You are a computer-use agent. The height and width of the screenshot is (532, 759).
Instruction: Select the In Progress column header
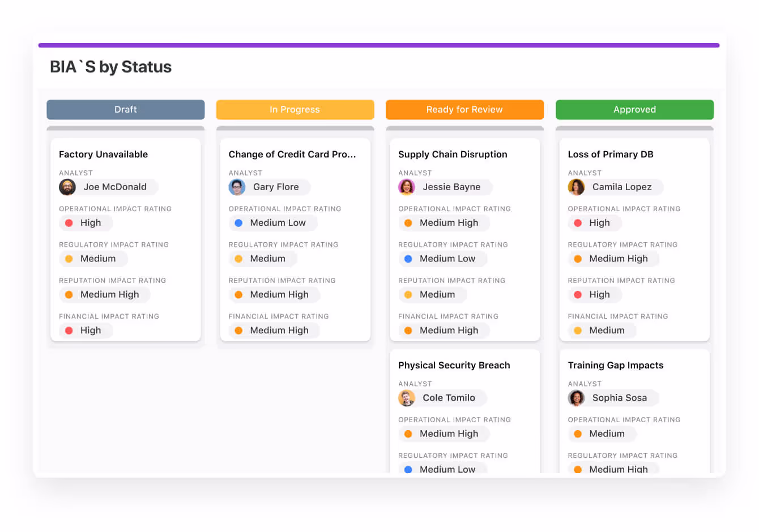coord(295,109)
